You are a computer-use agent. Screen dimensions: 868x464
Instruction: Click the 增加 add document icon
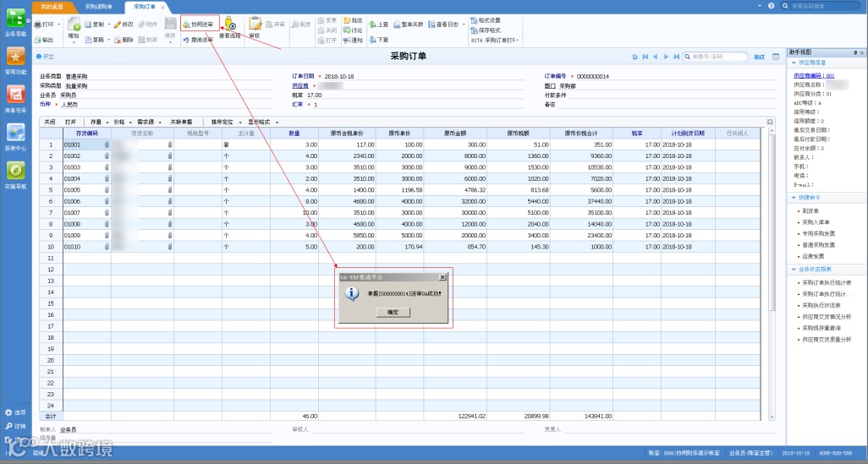click(74, 24)
